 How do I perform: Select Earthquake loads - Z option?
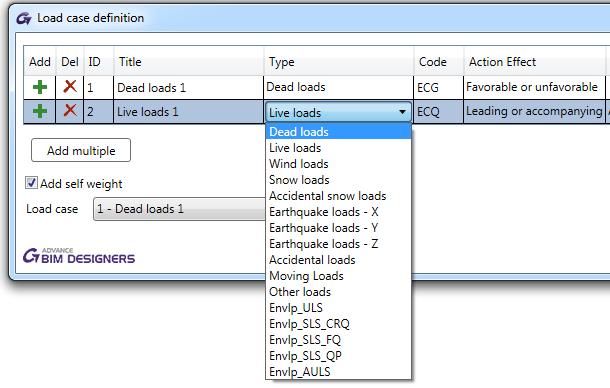pos(338,244)
